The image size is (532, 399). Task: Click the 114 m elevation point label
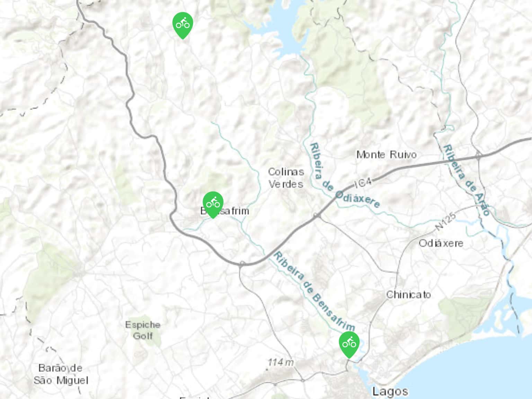[281, 363]
